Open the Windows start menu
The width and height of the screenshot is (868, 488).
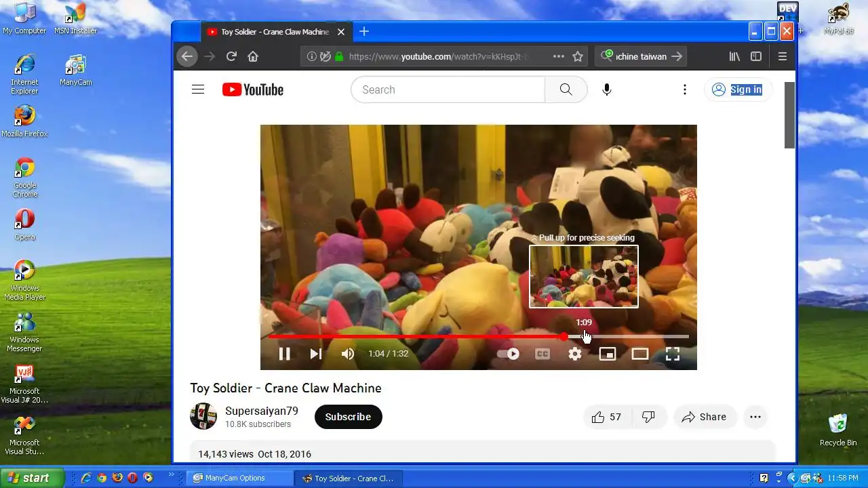33,478
